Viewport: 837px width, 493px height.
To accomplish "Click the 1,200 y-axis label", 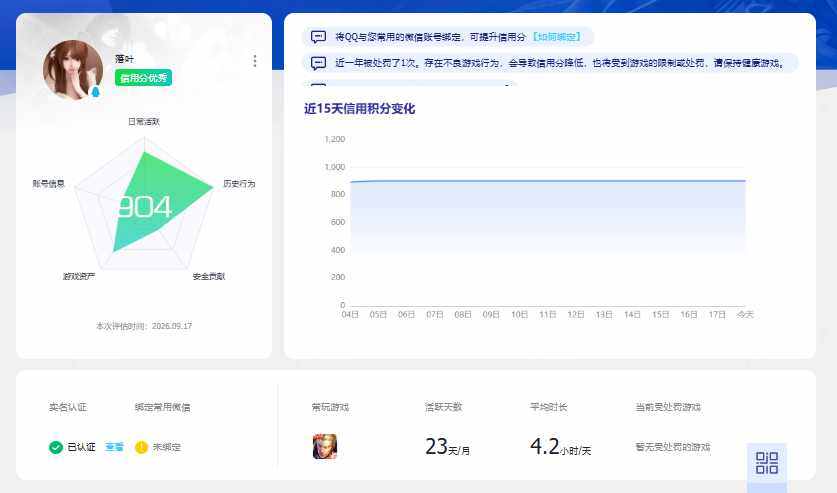I will [x=335, y=139].
